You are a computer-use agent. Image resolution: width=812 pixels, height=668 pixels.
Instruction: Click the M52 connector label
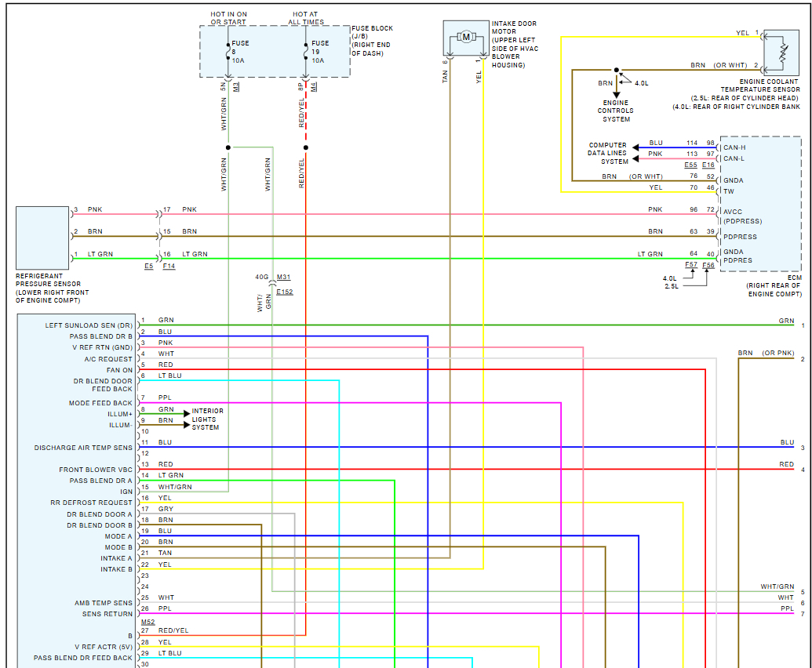[147, 622]
